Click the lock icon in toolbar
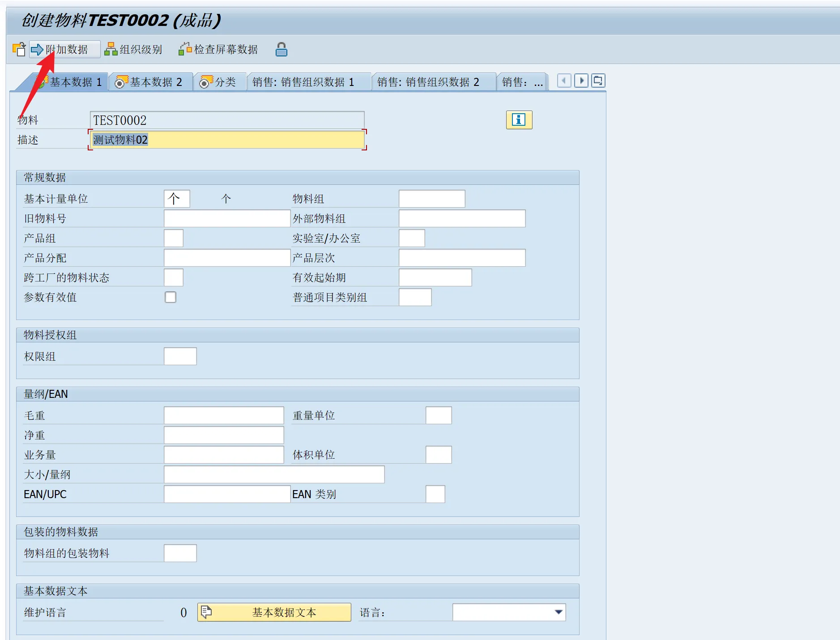Image resolution: width=840 pixels, height=640 pixels. tap(281, 49)
